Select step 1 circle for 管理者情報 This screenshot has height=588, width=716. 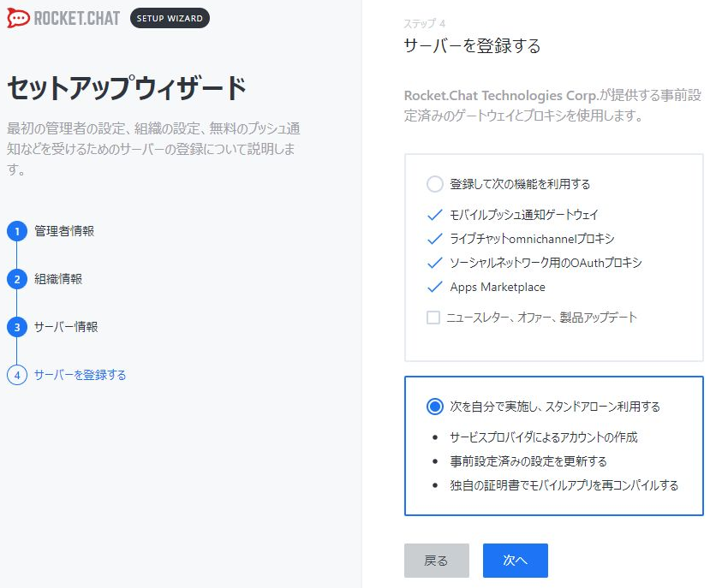pyautogui.click(x=17, y=231)
